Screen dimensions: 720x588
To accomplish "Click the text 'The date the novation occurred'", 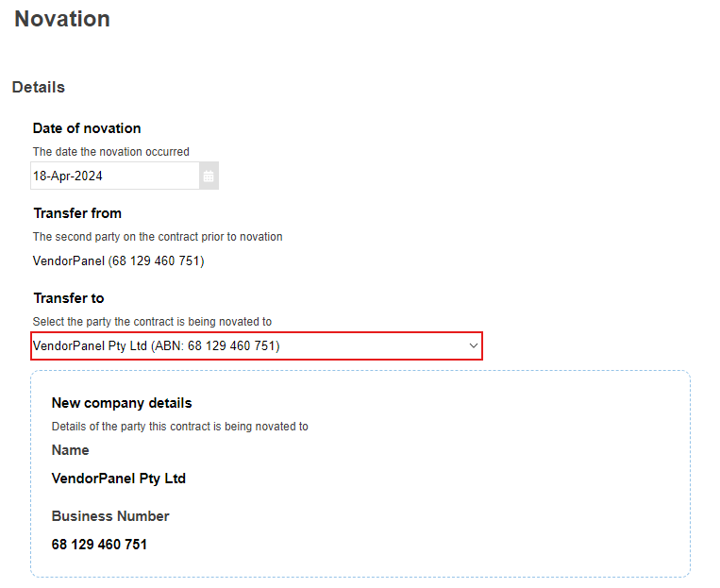I will pyautogui.click(x=111, y=152).
